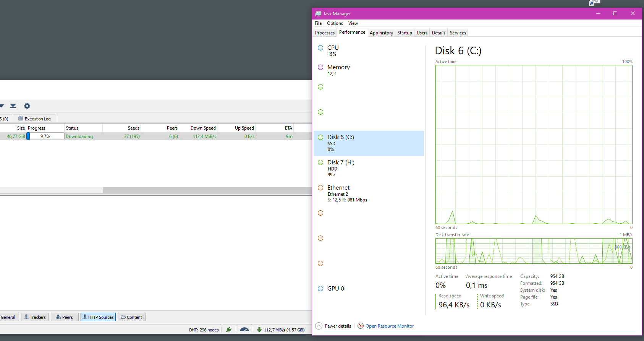644x341 pixels.
Task: Sort by the Peers column header
Action: pyautogui.click(x=160, y=128)
